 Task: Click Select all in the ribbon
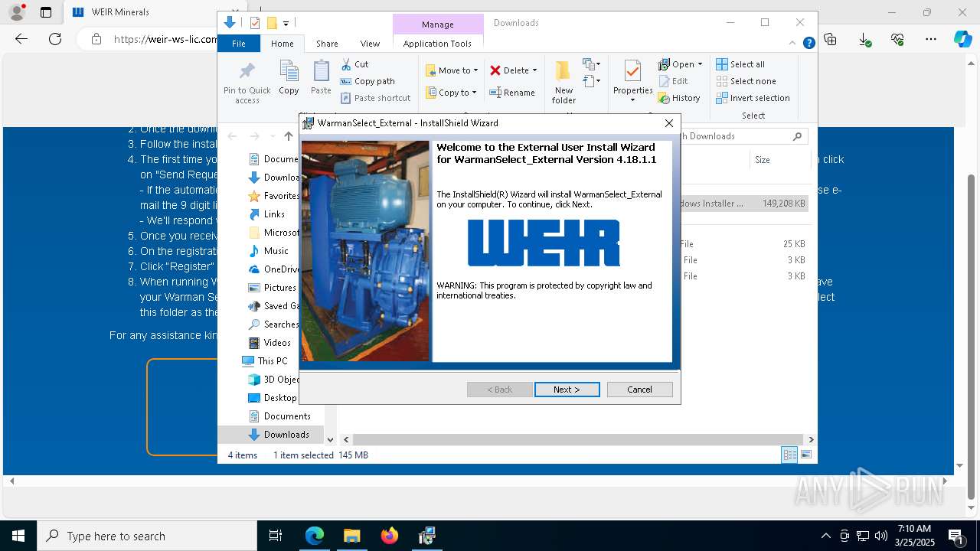pos(740,64)
